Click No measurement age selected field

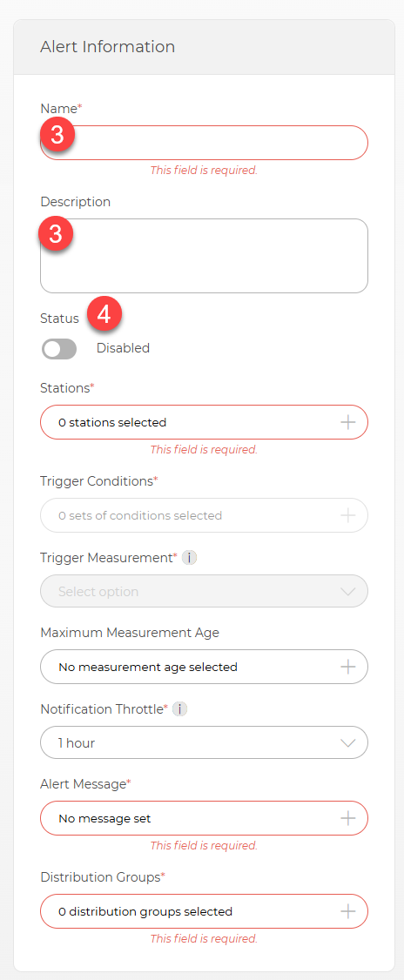204,667
